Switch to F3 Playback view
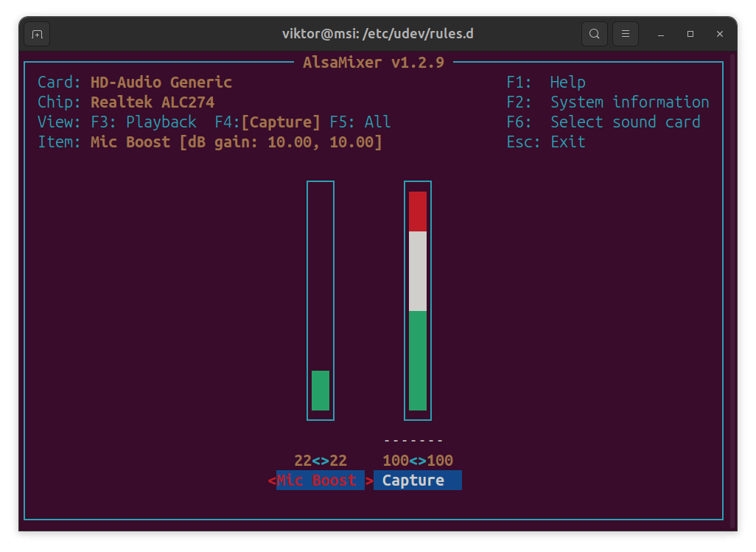The height and width of the screenshot is (552, 756). pyautogui.click(x=143, y=122)
